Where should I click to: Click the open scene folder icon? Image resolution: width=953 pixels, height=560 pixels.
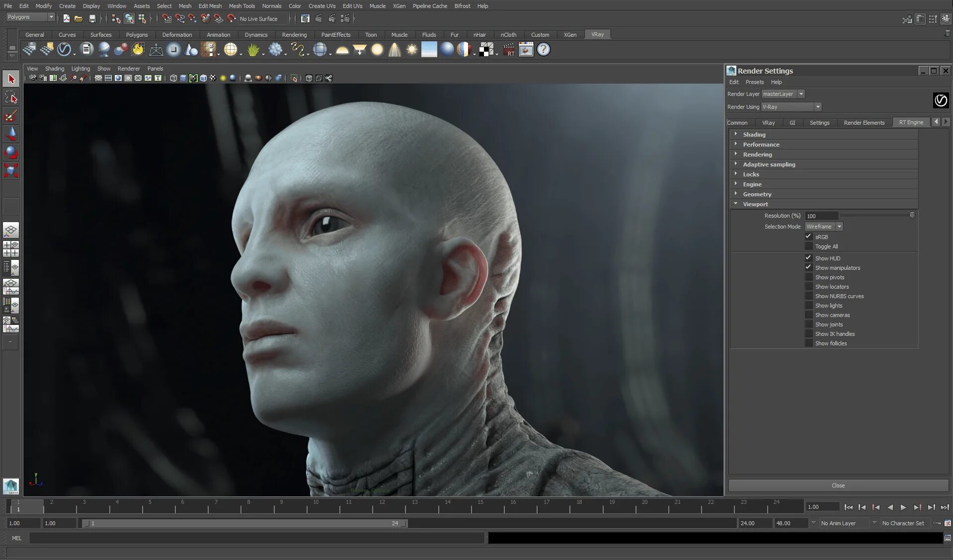coord(79,19)
